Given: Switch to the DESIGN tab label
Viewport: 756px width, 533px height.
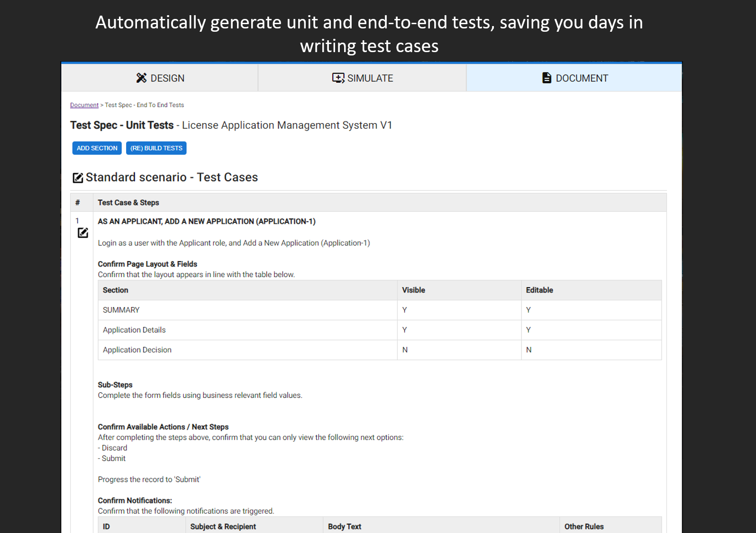Looking at the screenshot, I should click(x=167, y=78).
